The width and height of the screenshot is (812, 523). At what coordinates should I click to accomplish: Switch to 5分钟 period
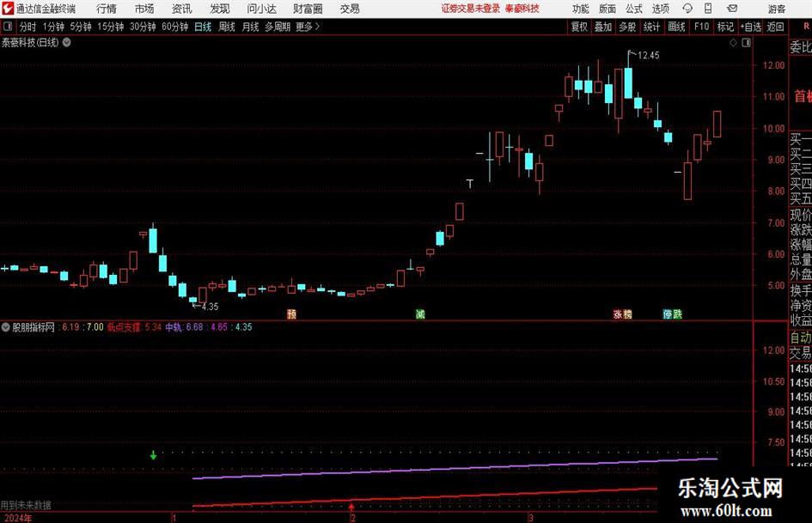[81, 27]
